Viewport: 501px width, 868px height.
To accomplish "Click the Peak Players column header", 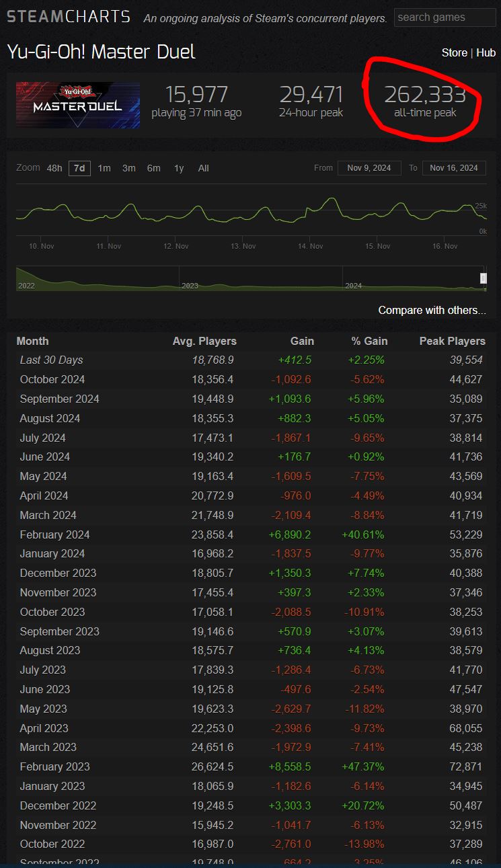I will tap(452, 341).
